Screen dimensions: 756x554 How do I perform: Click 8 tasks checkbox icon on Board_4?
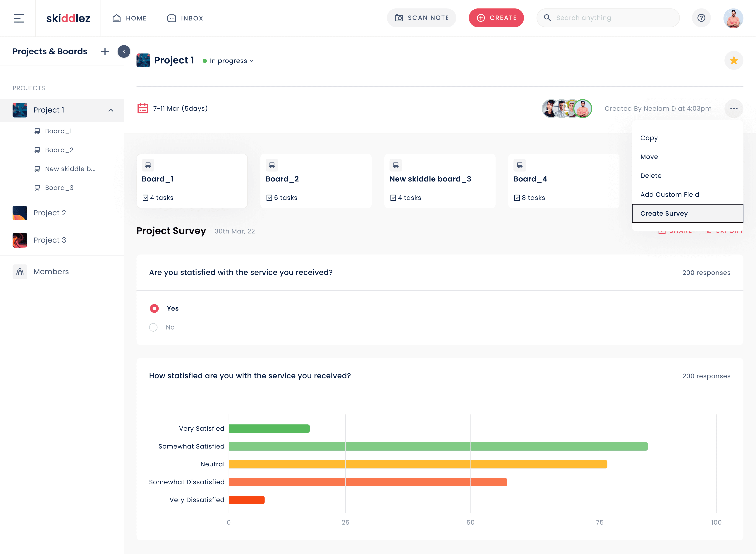pos(517,198)
